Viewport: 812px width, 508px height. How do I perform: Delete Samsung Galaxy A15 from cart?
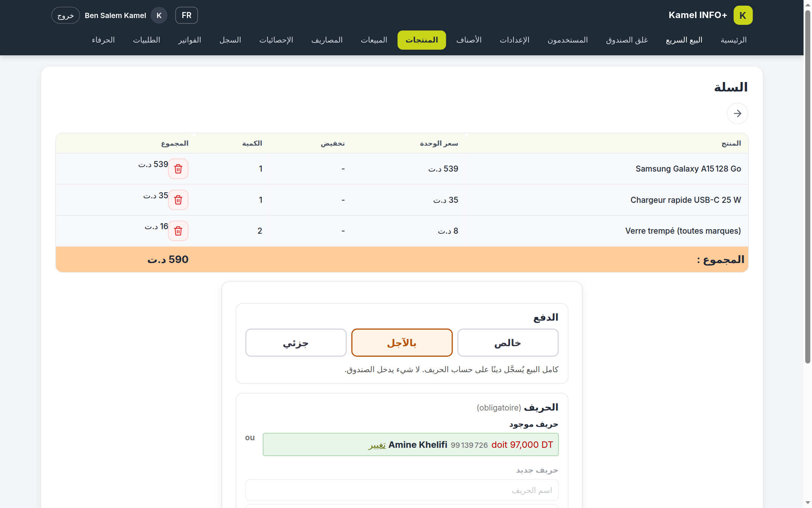coord(178,169)
